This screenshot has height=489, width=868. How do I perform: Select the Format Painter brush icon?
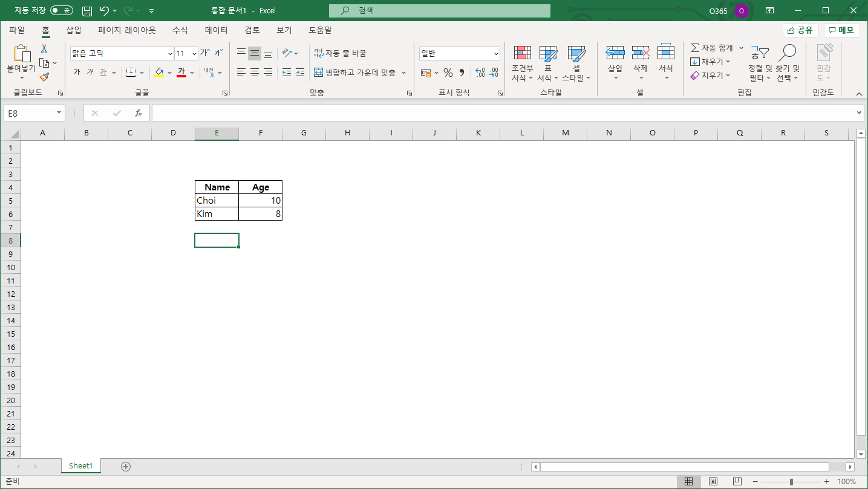click(x=44, y=77)
